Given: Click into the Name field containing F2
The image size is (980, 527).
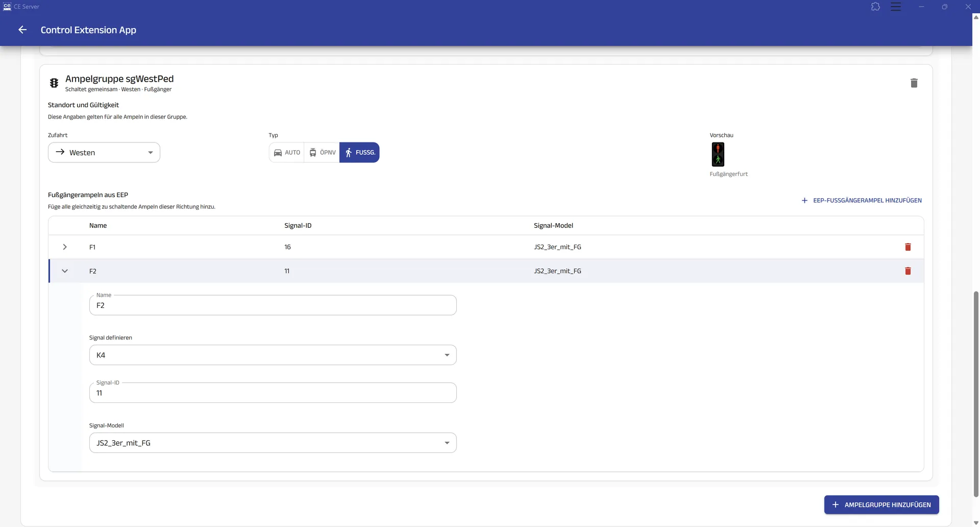Looking at the screenshot, I should pos(273,305).
